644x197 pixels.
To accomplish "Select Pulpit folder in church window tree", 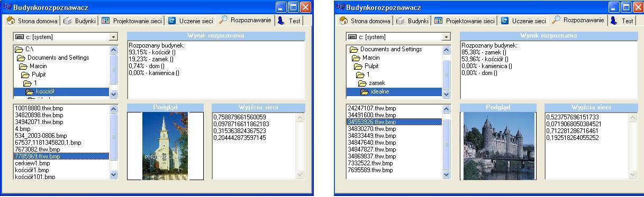I will pos(39,74).
